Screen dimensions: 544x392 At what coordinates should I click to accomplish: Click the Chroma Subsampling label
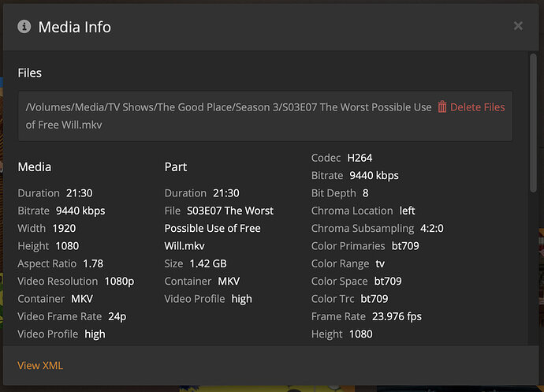[x=363, y=229]
